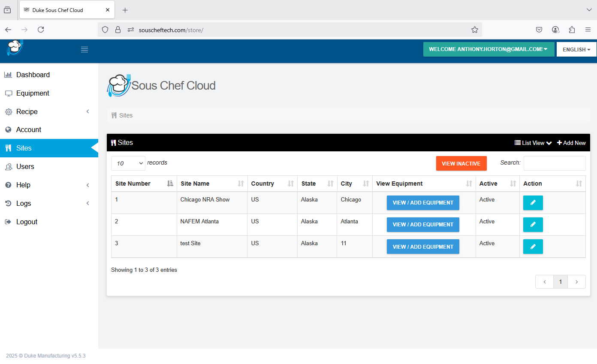
Task: Click the Help question mark icon
Action: (x=8, y=185)
